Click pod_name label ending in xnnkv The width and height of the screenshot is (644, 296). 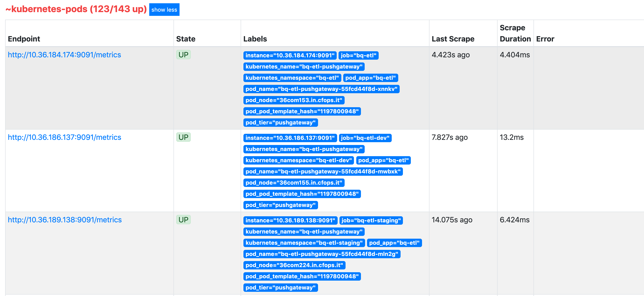pos(321,89)
